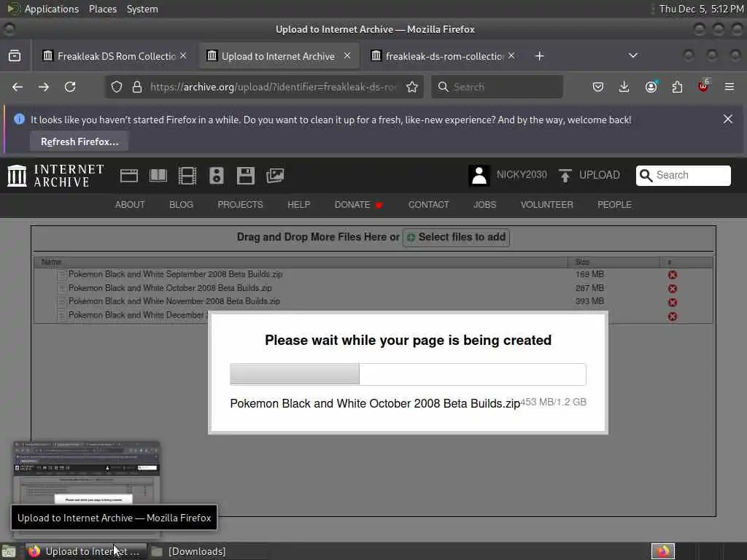Click the show desktop icon in taskbar
This screenshot has width=747, height=560.
coord(8,552)
